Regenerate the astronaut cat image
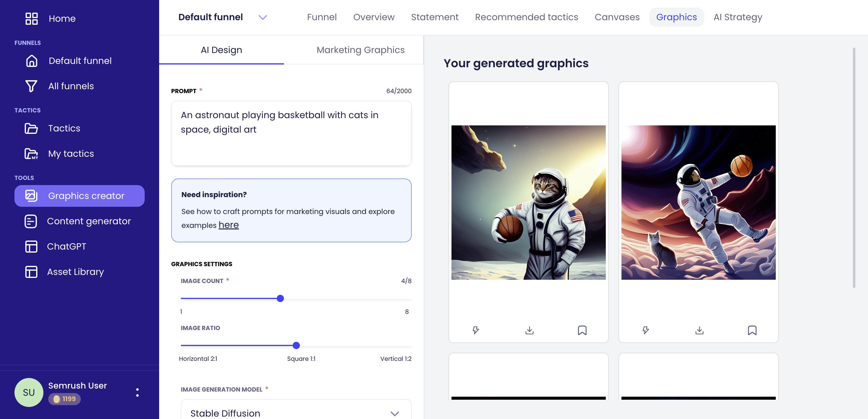 coord(476,330)
